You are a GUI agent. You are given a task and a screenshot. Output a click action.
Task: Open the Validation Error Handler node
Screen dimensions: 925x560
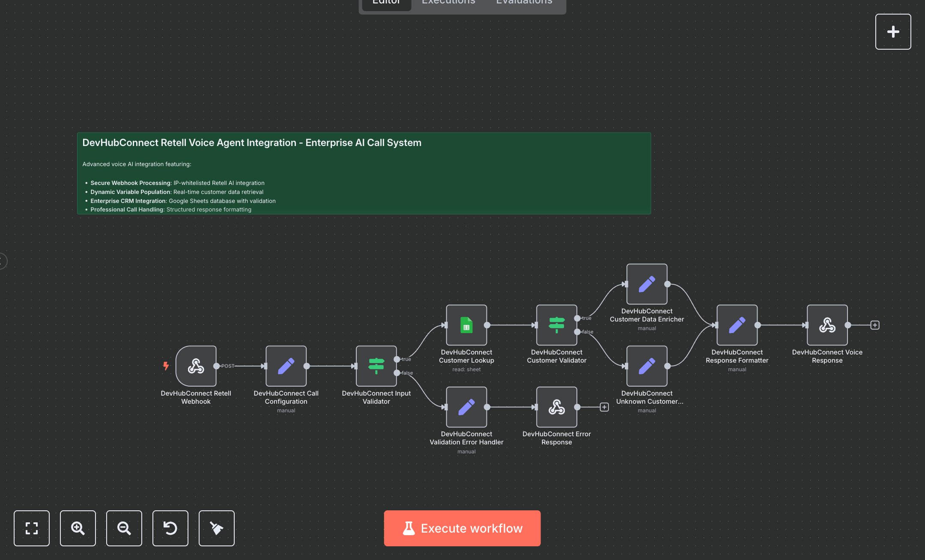[x=466, y=407]
